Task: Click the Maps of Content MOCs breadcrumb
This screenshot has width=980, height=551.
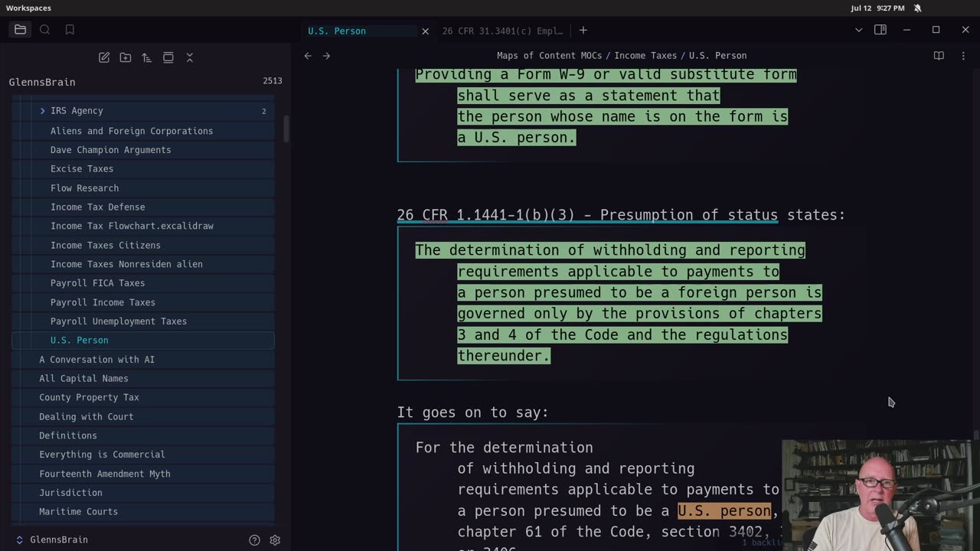Action: click(550, 55)
